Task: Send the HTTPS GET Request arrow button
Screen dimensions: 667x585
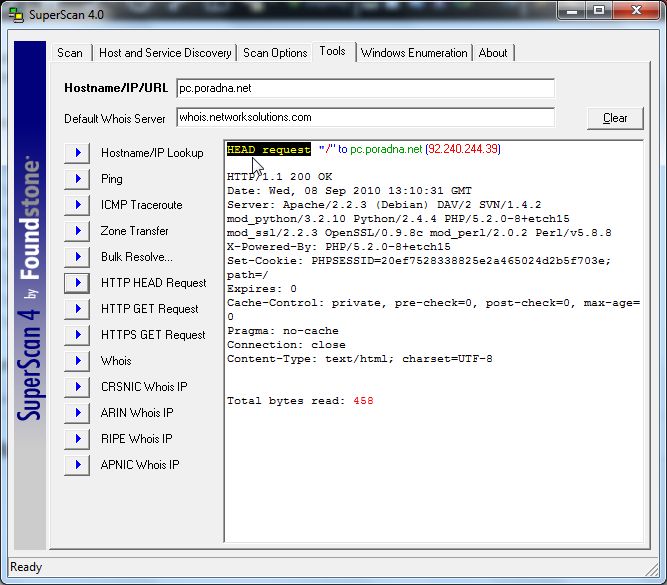Action: [77, 335]
